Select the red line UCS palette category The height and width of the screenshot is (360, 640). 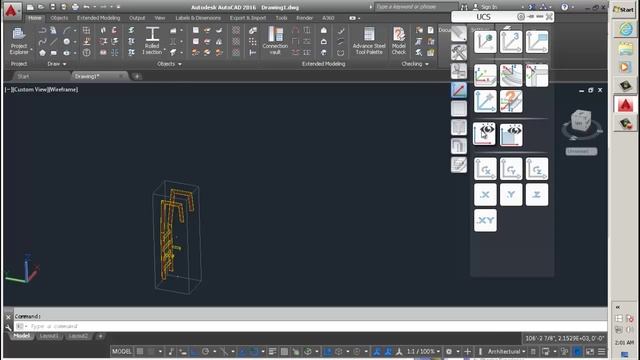tap(459, 90)
